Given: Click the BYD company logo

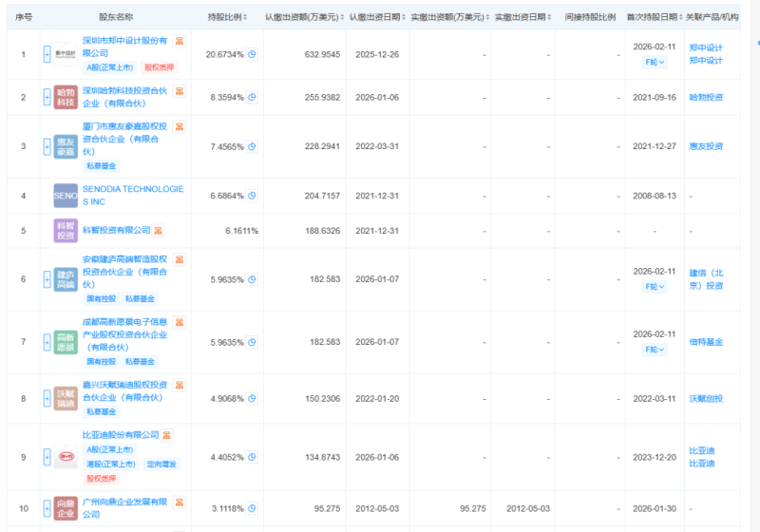Looking at the screenshot, I should coord(66,455).
